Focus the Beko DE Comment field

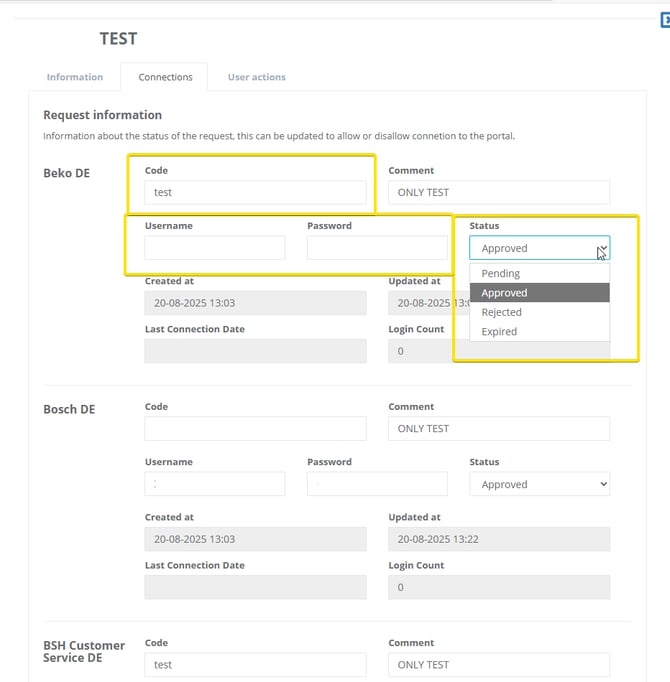pos(498,192)
